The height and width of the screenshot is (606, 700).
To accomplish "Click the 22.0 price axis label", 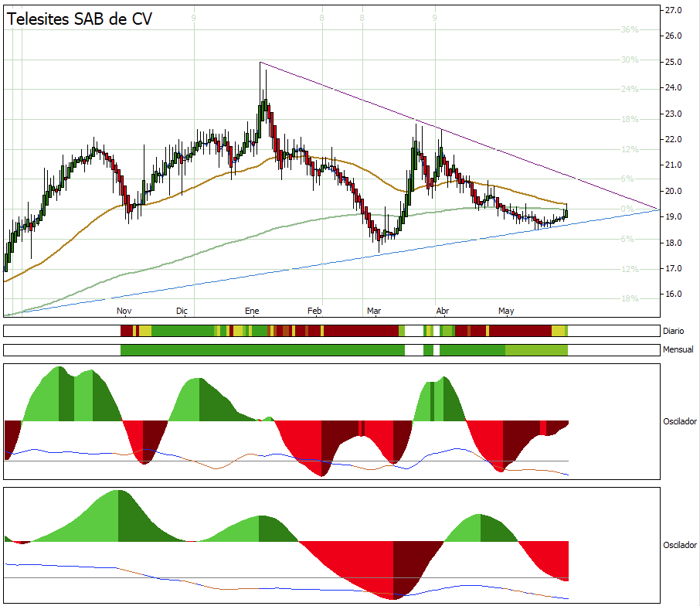I will pyautogui.click(x=673, y=139).
